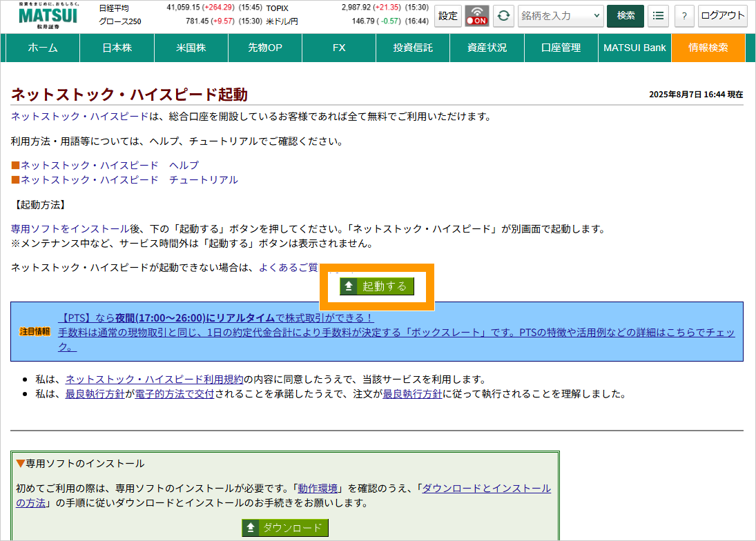Click the TOPIX index label
756x541 pixels.
click(278, 9)
